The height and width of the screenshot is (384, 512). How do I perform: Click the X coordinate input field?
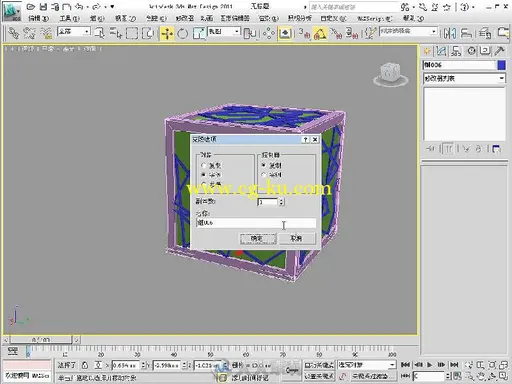pyautogui.click(x=125, y=366)
